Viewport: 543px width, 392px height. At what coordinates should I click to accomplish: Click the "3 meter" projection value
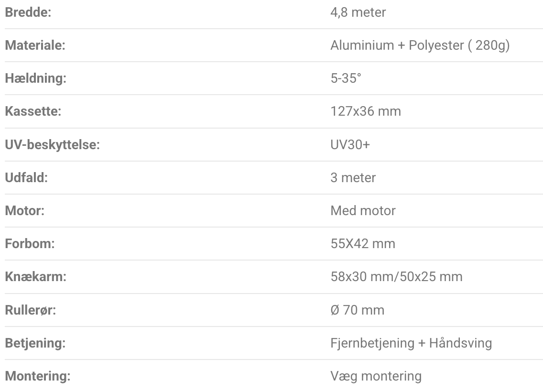click(353, 178)
